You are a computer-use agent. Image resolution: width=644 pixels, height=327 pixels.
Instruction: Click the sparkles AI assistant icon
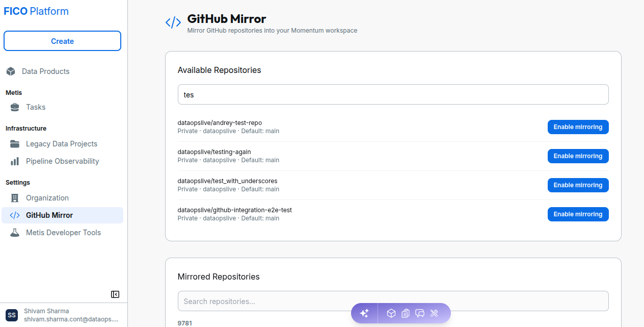click(364, 313)
